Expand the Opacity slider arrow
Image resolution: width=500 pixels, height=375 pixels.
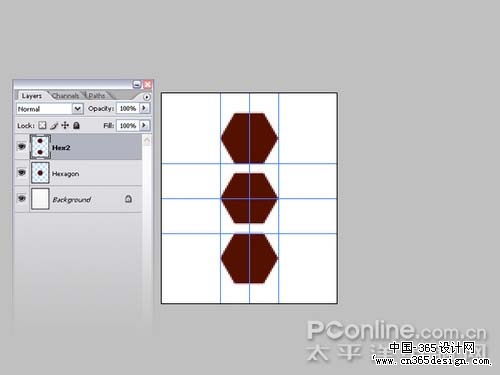144,108
